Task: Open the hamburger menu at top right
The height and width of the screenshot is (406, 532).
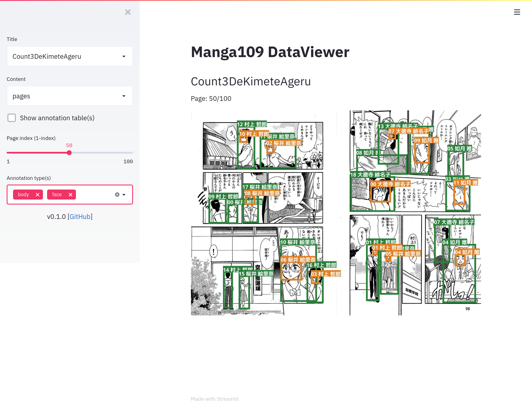Action: 517,12
